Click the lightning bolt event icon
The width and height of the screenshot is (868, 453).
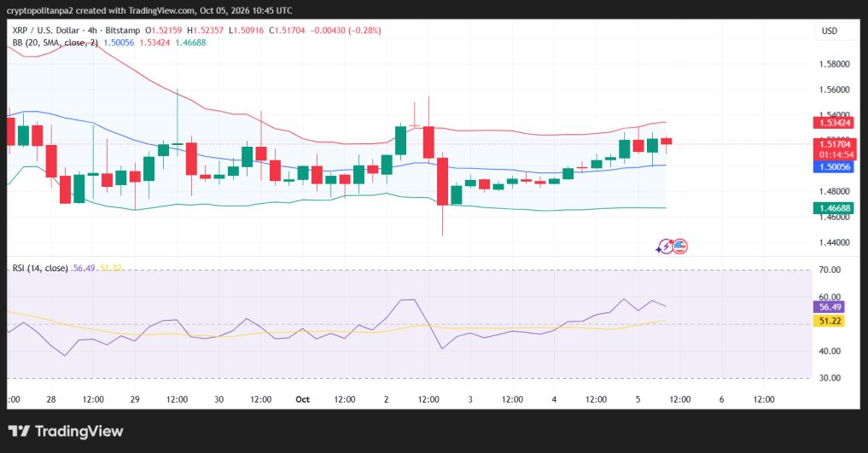point(665,247)
